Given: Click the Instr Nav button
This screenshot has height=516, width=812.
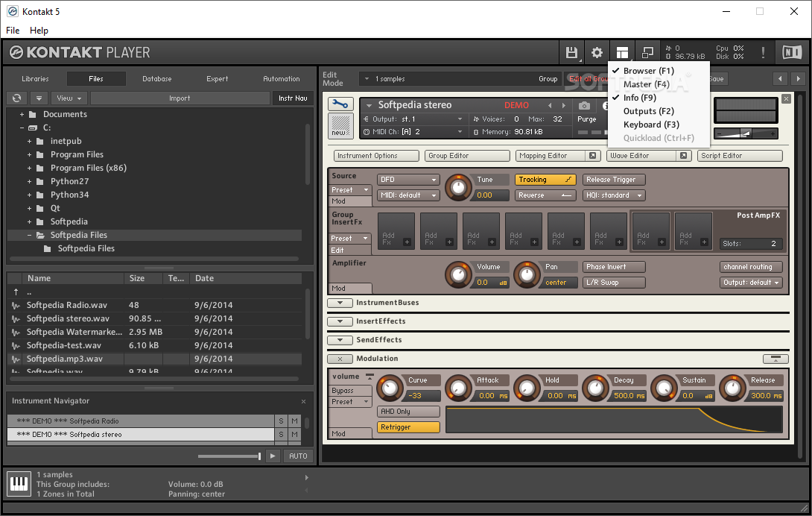Looking at the screenshot, I should [x=293, y=98].
